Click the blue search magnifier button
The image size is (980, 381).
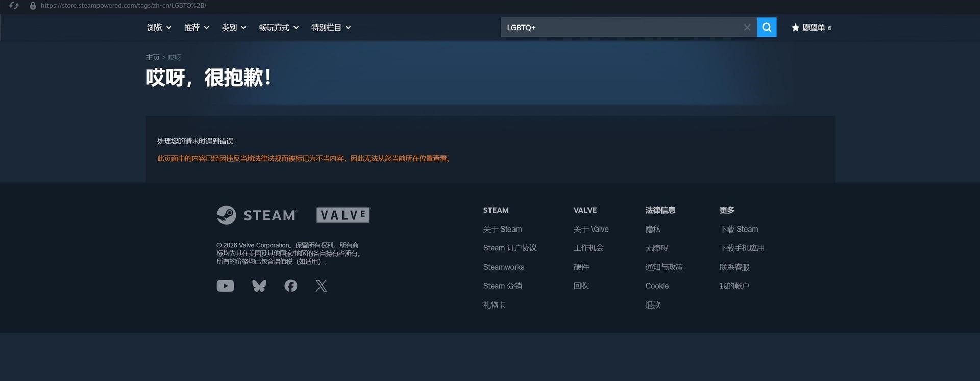click(766, 28)
